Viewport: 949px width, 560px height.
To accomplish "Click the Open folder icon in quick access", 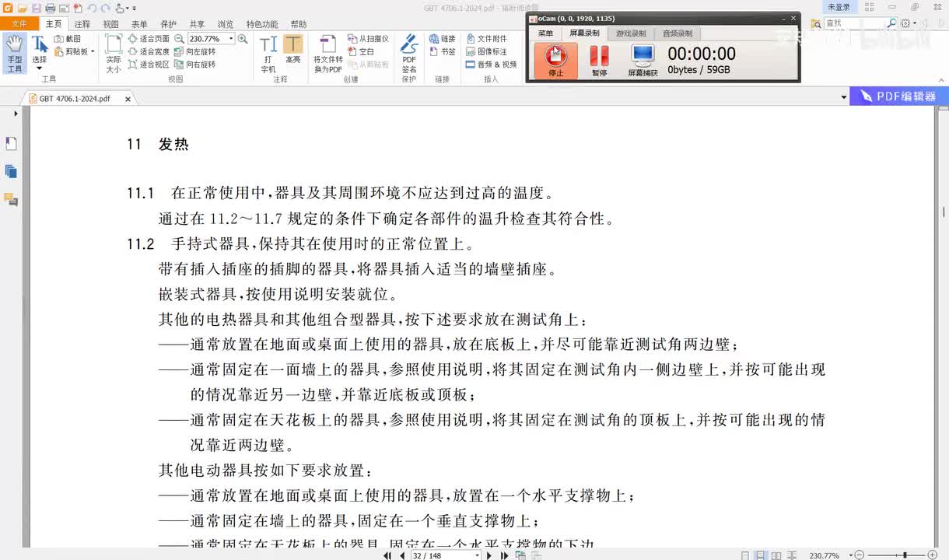I will (x=23, y=8).
